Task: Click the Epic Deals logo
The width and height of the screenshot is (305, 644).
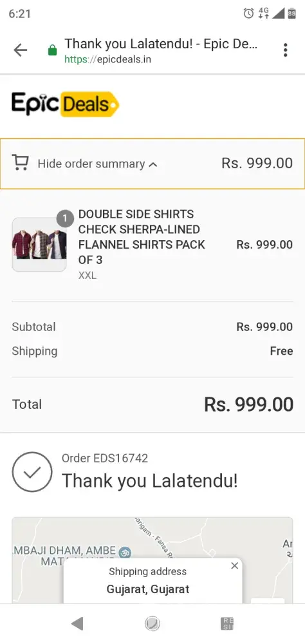Action: coord(65,104)
